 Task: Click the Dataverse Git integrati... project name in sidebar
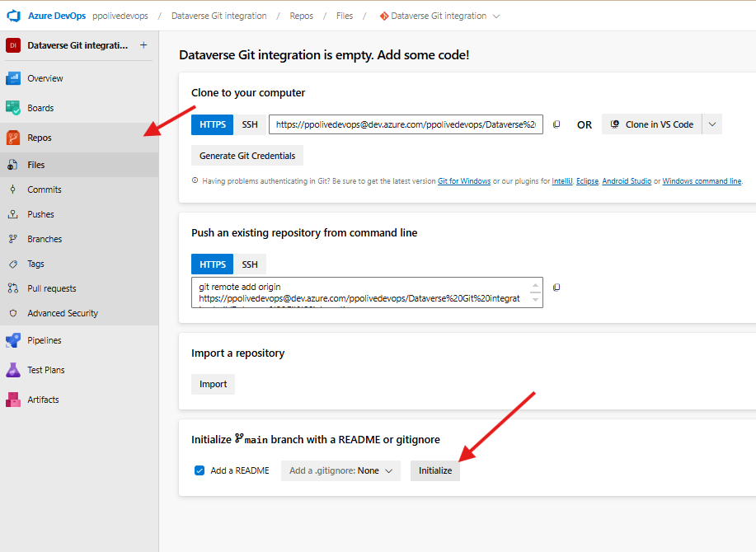click(x=77, y=45)
